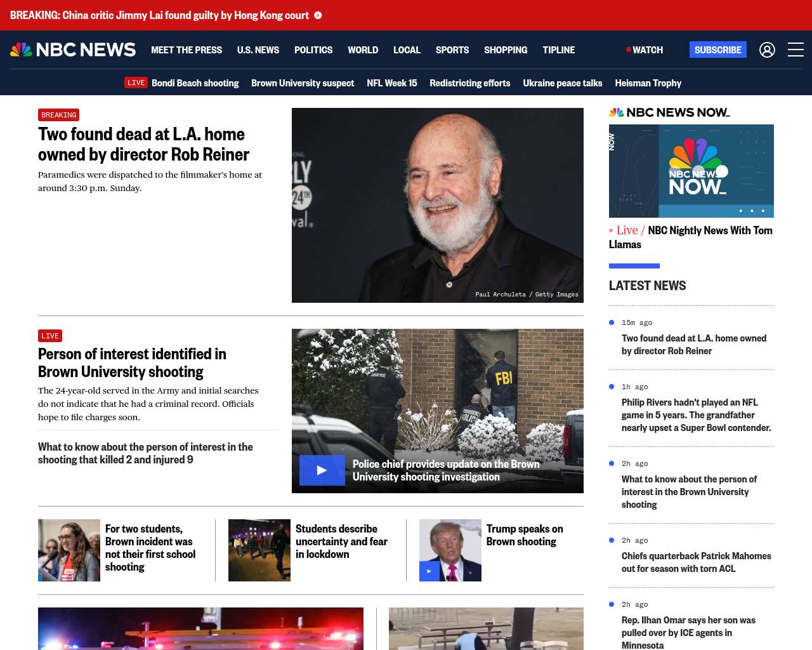Play the Brown University police chief video

[x=322, y=470]
